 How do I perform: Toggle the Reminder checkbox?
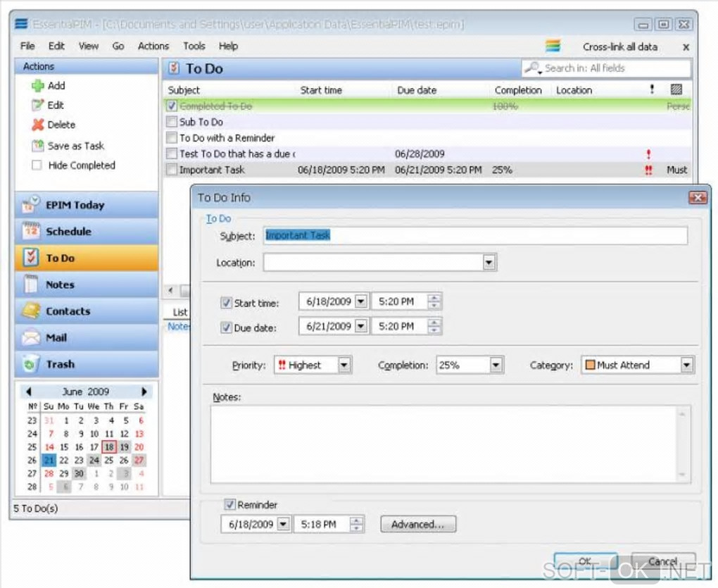point(229,504)
